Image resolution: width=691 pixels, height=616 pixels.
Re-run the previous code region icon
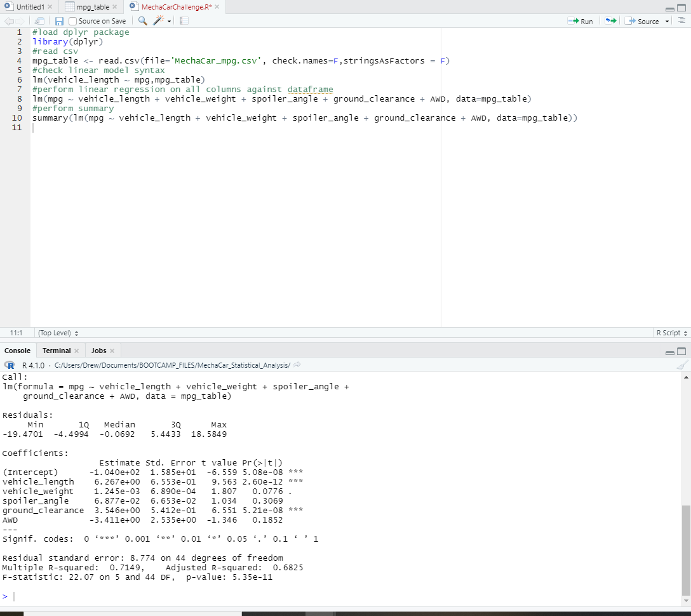click(610, 21)
